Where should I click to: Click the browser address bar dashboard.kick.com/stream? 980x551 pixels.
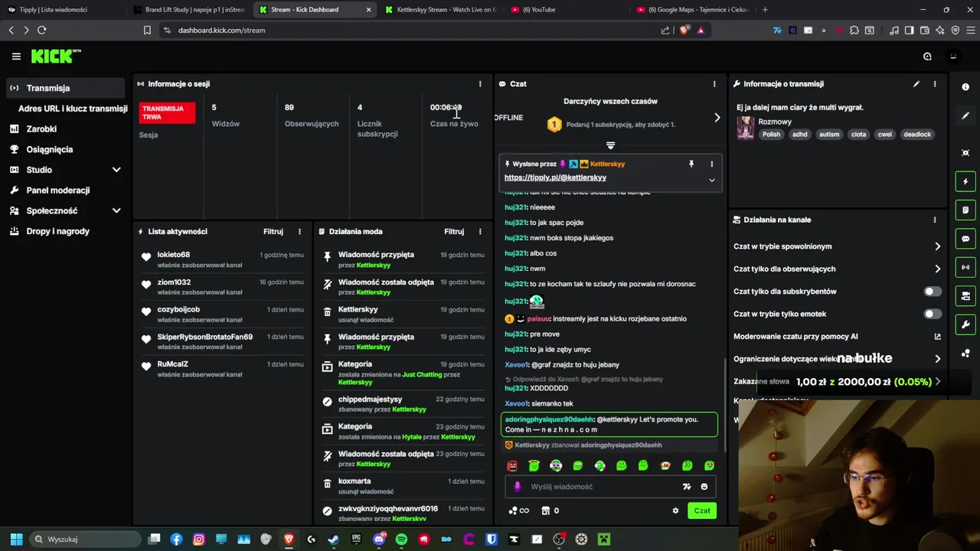click(221, 31)
